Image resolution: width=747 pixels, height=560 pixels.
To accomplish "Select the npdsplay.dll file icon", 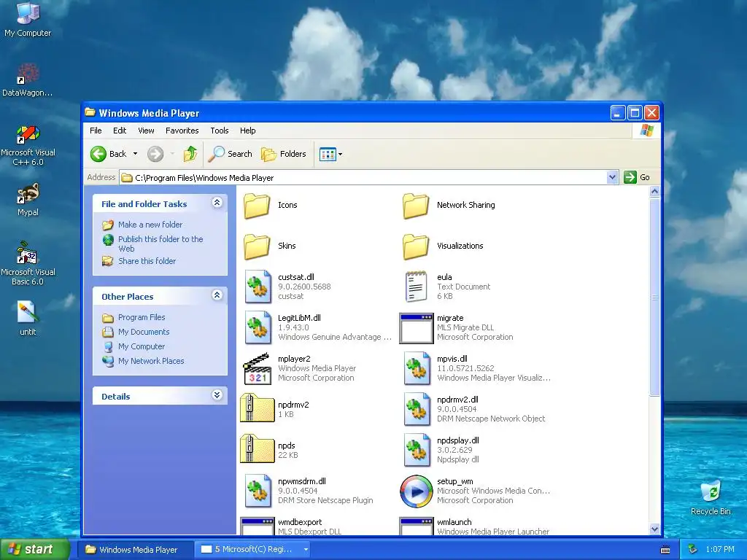I will coord(417,451).
